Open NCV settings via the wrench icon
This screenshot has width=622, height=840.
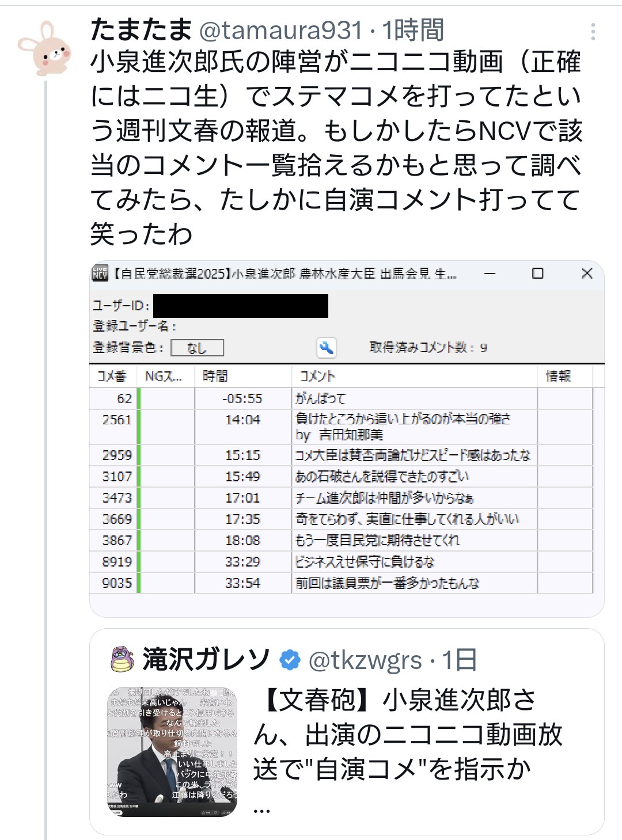pyautogui.click(x=327, y=348)
